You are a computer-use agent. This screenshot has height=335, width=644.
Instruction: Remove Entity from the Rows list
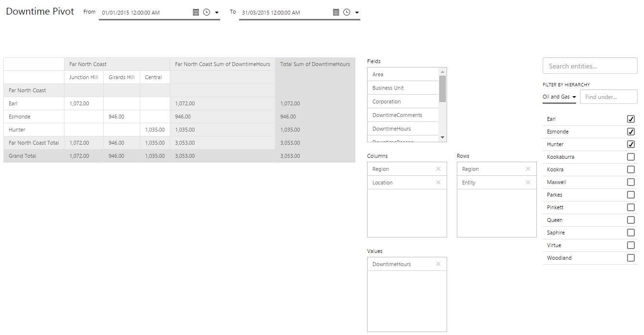pyautogui.click(x=528, y=183)
